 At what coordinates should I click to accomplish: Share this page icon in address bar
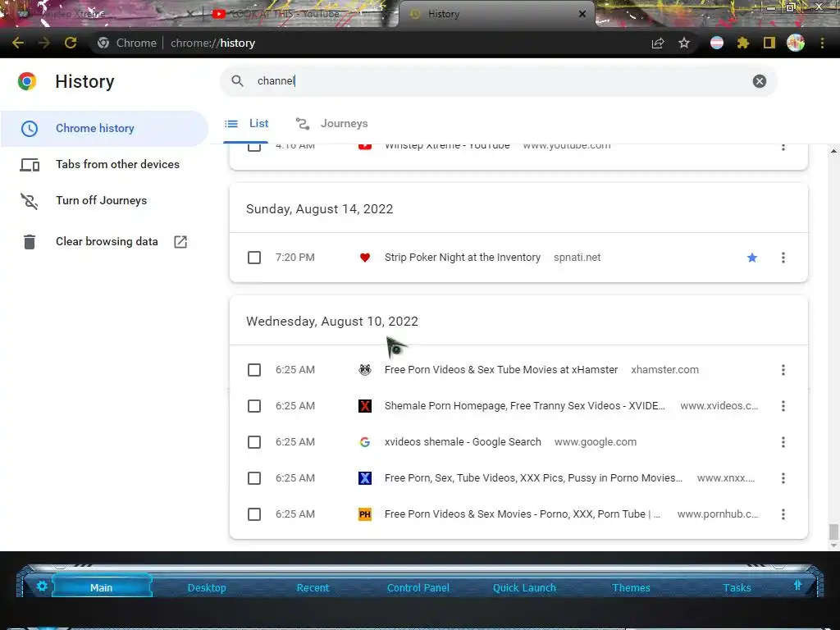click(x=658, y=43)
